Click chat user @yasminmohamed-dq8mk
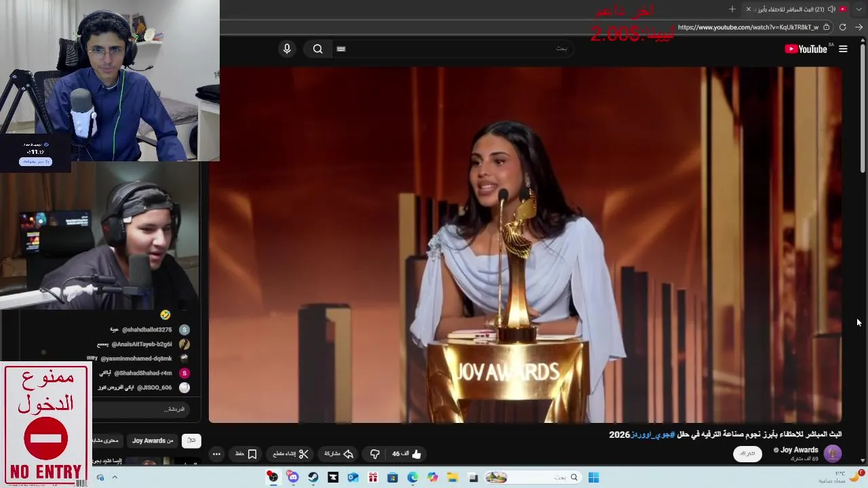This screenshot has width=868, height=488. (x=136, y=359)
